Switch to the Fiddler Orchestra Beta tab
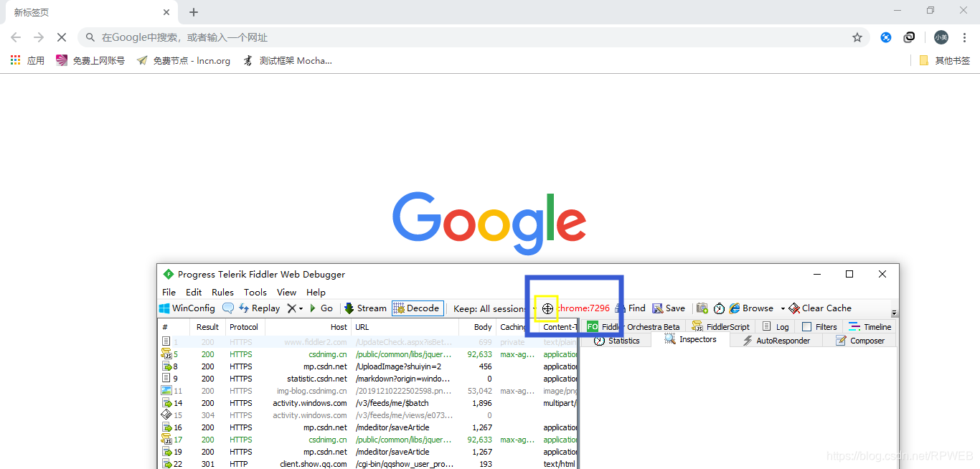The width and height of the screenshot is (980, 469). click(x=633, y=327)
